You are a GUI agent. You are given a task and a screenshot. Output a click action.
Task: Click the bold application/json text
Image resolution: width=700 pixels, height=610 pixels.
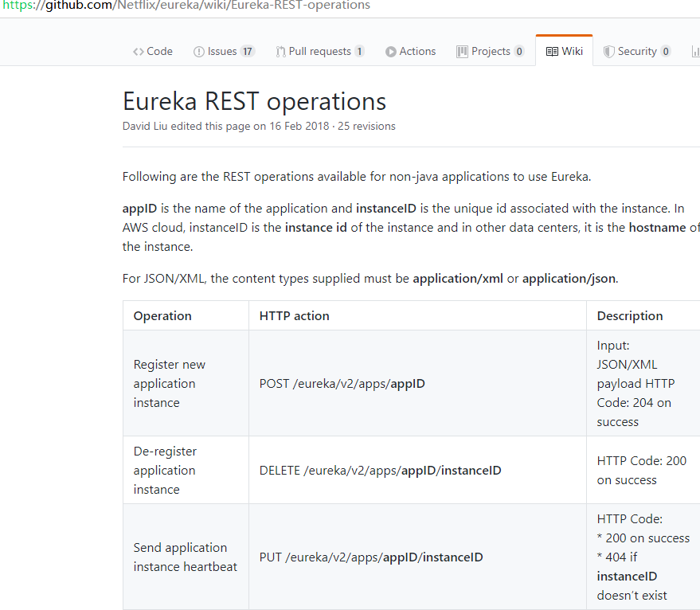[569, 279]
